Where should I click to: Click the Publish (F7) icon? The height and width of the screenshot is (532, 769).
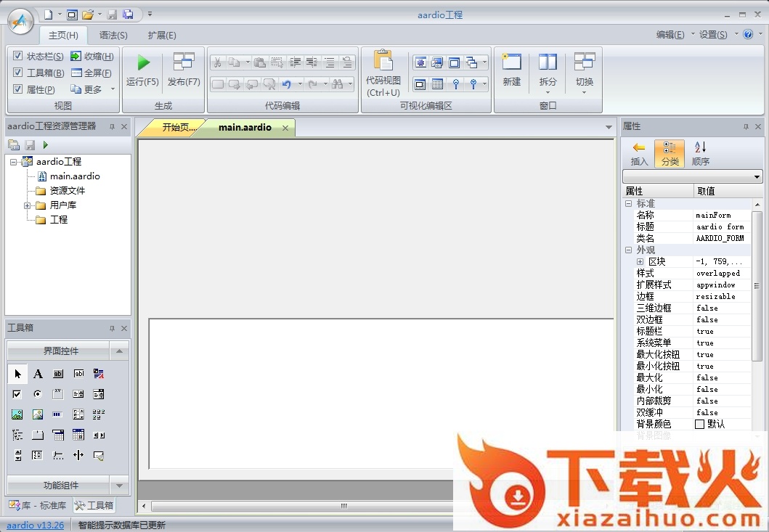click(184, 70)
